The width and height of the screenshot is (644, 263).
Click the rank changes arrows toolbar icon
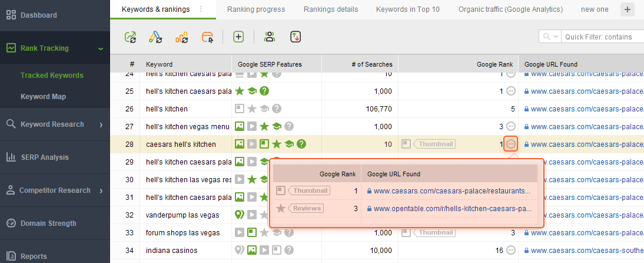[x=296, y=37]
